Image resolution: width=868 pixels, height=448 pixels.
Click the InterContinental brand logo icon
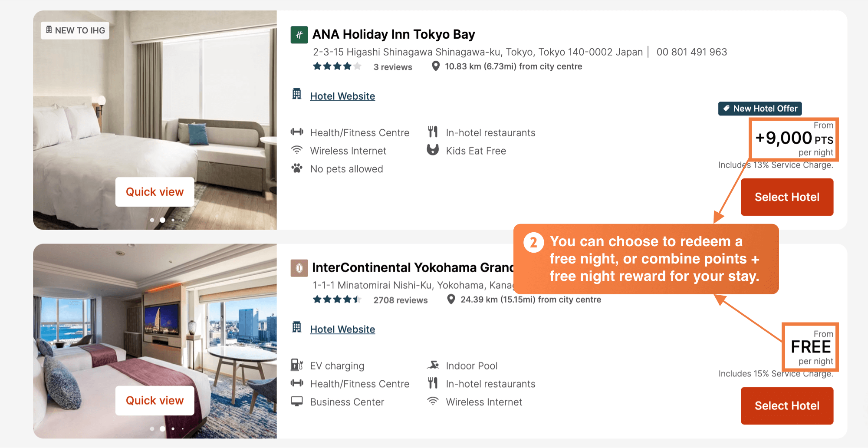[299, 268]
